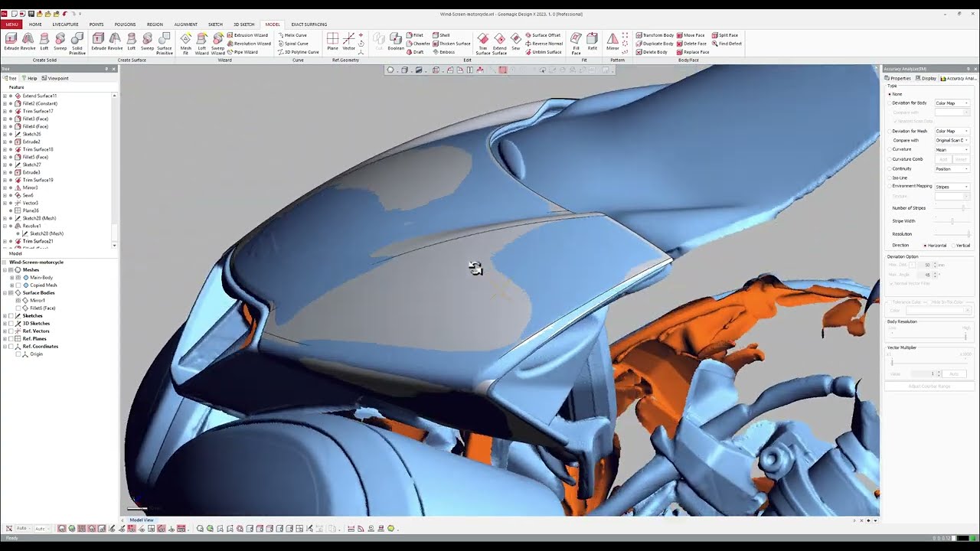Screen dimensions: 980x551
Task: Select the Origin under Ref. Coordinates
Action: point(36,354)
